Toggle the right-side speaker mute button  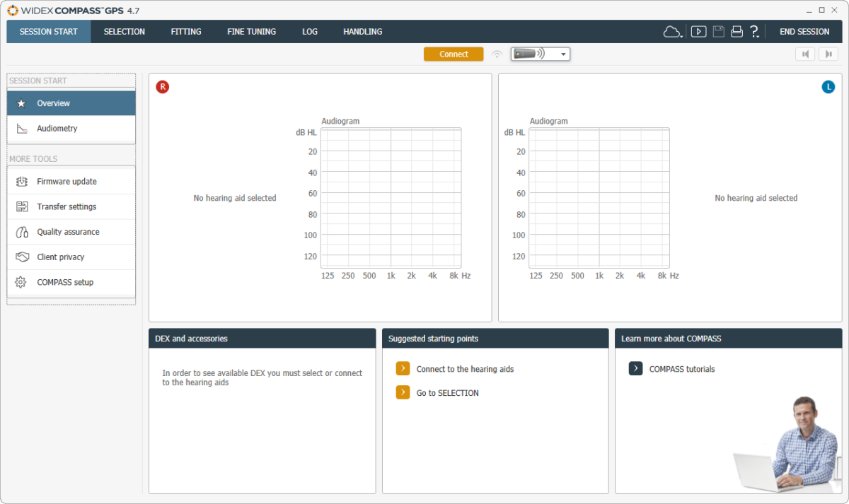click(x=828, y=54)
